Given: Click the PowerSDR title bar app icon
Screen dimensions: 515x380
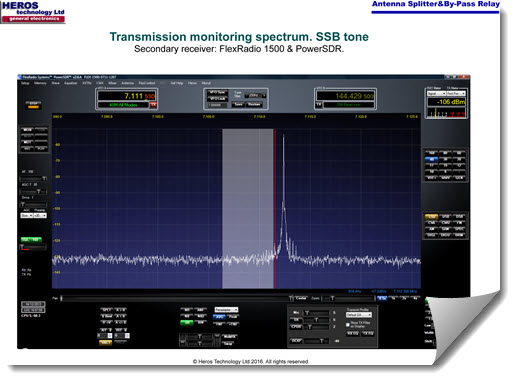Looking at the screenshot, I should tap(20, 77).
